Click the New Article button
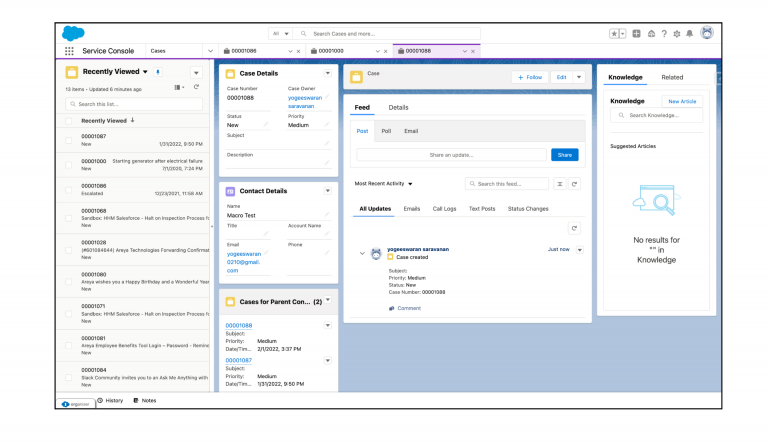768x442 pixels. [682, 101]
